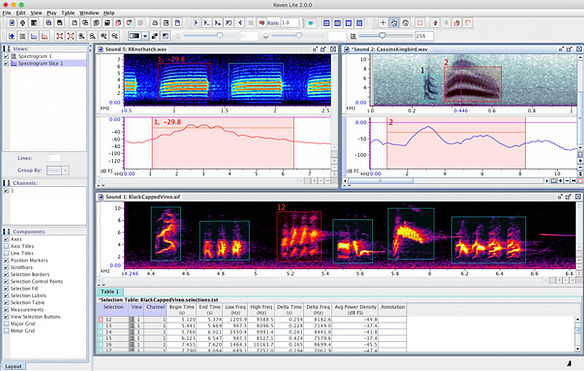Toggle the Position Markers checkbox
The height and width of the screenshot is (371, 584).
click(x=6, y=260)
